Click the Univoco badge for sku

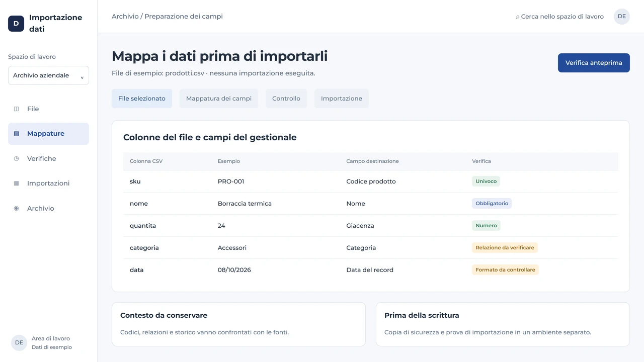(486, 182)
